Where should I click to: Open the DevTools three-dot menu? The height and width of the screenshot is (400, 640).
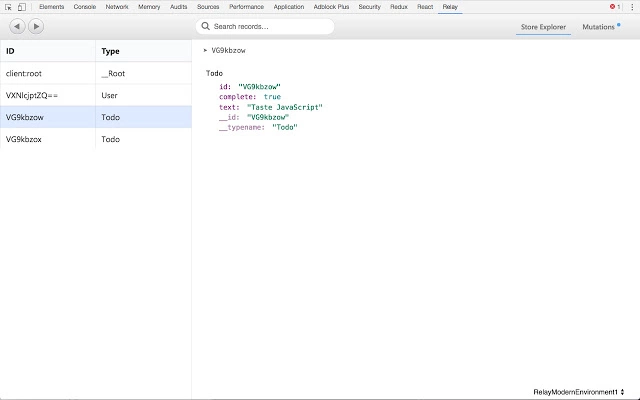(632, 7)
